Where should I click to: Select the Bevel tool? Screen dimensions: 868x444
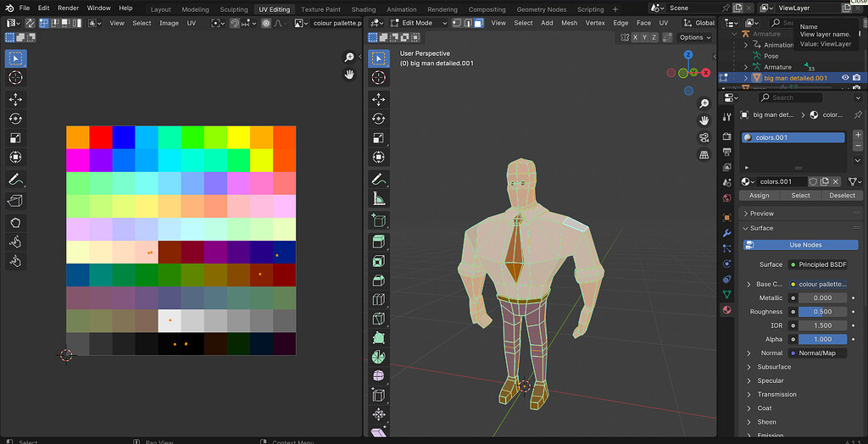(379, 280)
